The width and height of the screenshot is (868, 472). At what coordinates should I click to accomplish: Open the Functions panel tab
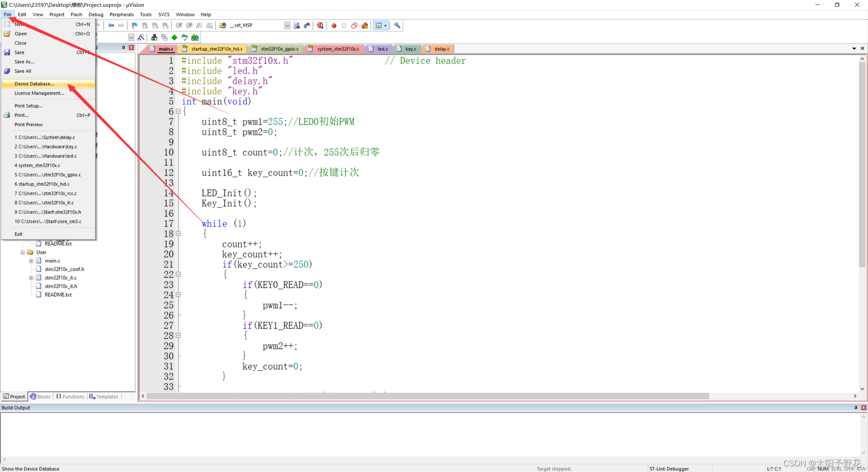71,397
